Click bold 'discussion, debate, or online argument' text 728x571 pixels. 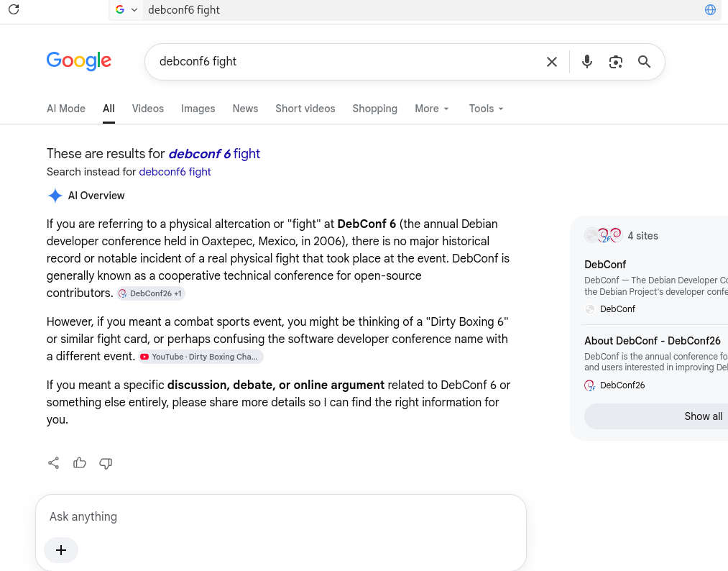[276, 385]
